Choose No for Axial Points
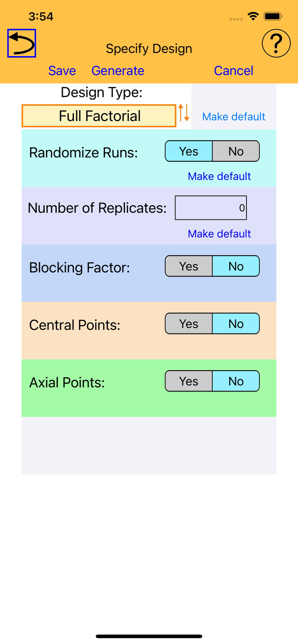Screen dimensions: 298x644 click(236, 381)
